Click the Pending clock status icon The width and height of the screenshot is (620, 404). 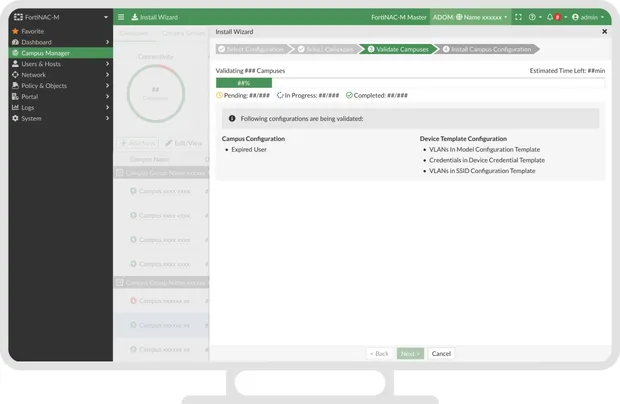[219, 95]
